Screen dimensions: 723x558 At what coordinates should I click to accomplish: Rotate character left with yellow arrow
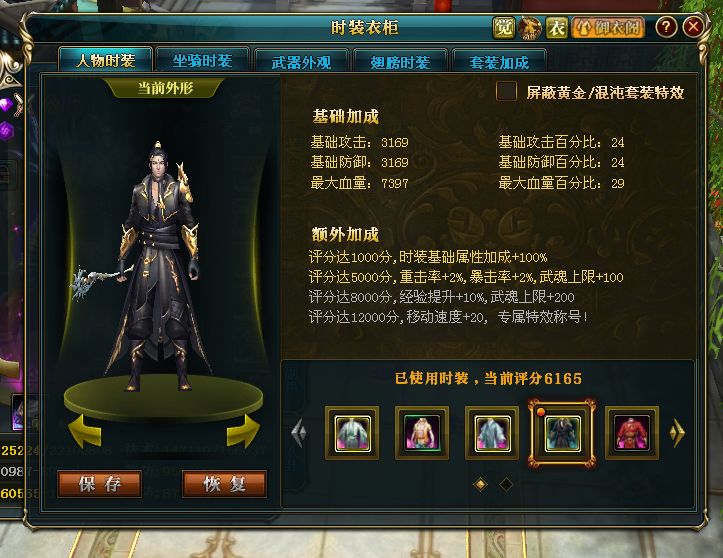86,431
